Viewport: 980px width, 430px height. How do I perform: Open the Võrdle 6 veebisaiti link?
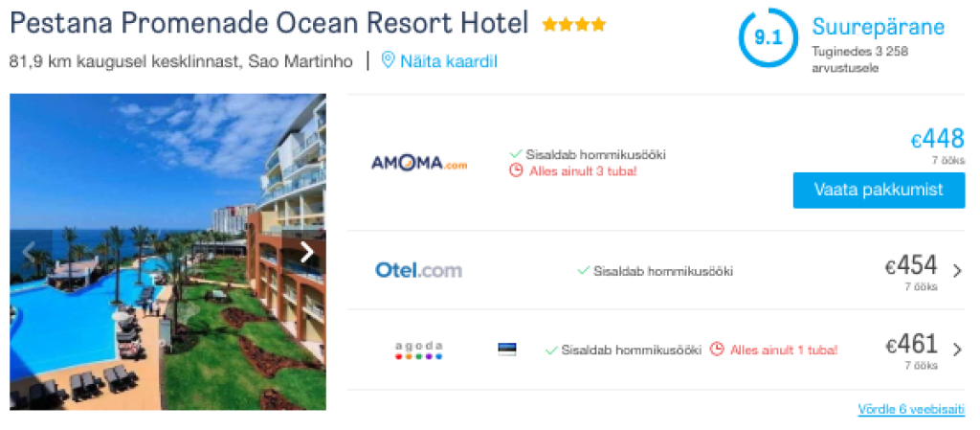click(x=910, y=409)
